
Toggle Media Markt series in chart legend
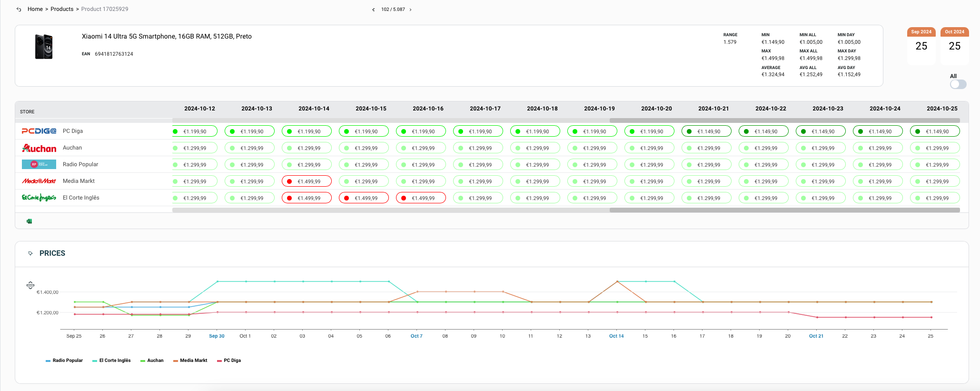pos(190,361)
